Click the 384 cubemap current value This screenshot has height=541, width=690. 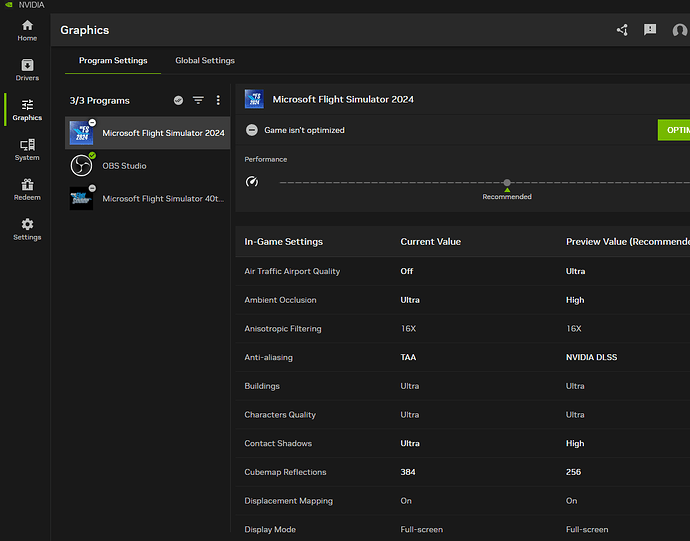click(x=408, y=472)
